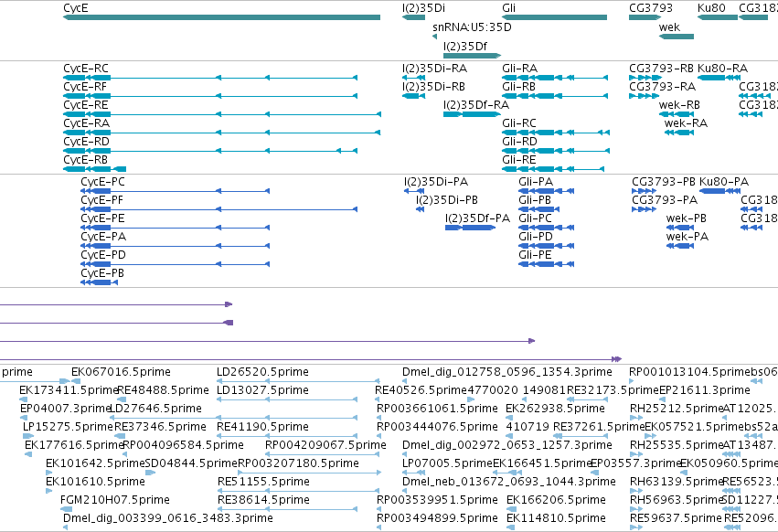
Task: Click the CycE-RE transcript label
Action: tap(86, 105)
